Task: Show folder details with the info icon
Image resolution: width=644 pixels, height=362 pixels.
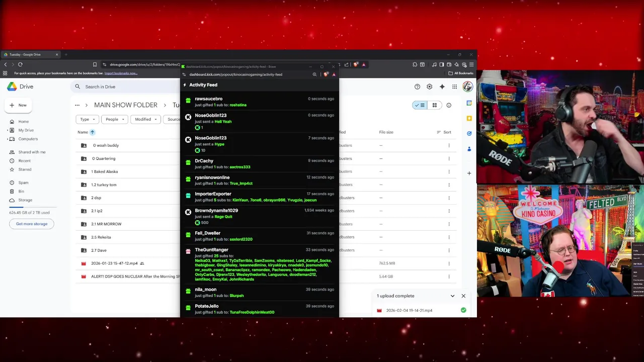Action: coord(449,105)
